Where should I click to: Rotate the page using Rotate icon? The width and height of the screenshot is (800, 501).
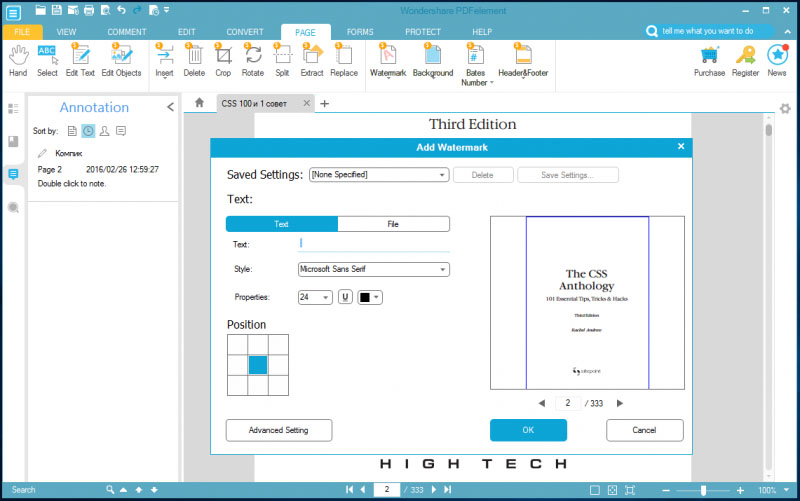(x=253, y=61)
